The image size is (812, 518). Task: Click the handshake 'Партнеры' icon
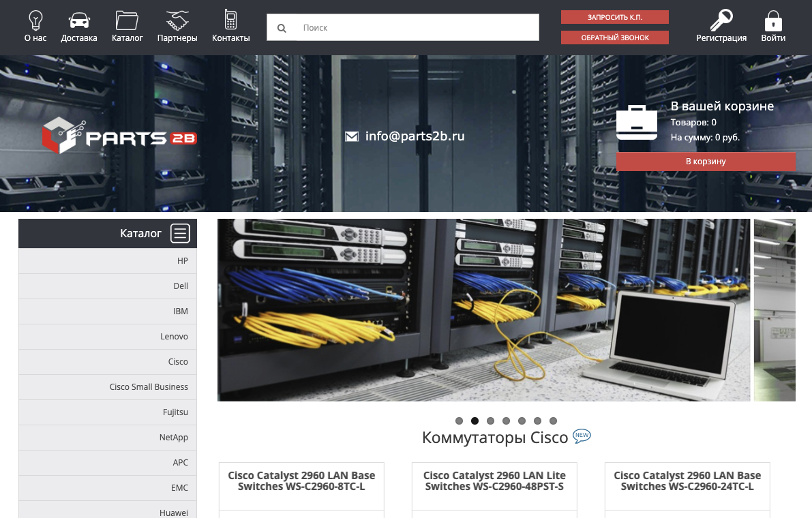177,20
